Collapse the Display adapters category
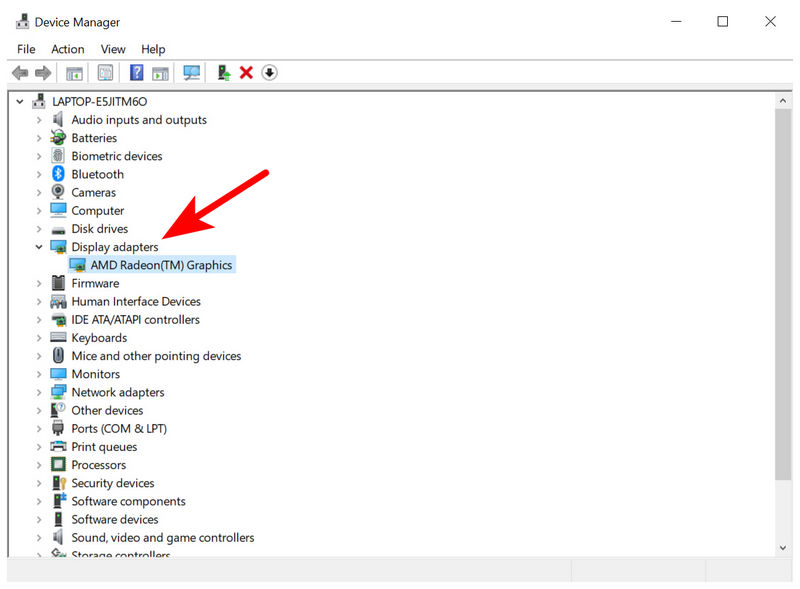This screenshot has width=800, height=589. pos(39,246)
